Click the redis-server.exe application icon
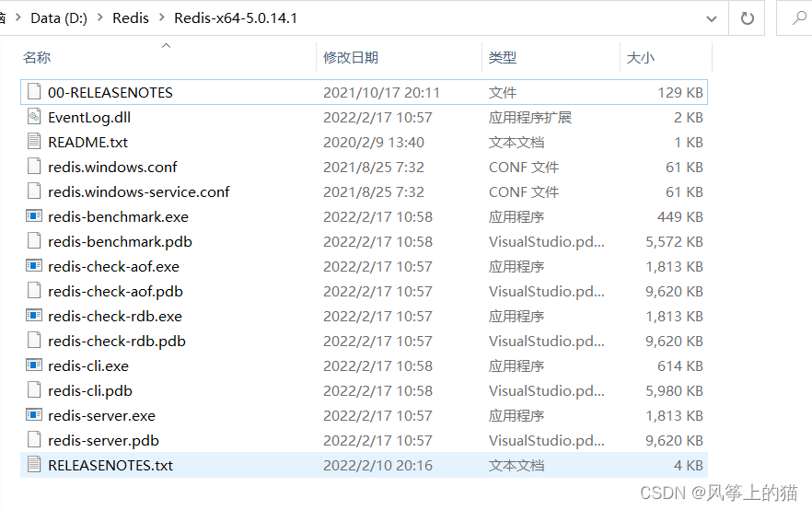 pos(34,415)
